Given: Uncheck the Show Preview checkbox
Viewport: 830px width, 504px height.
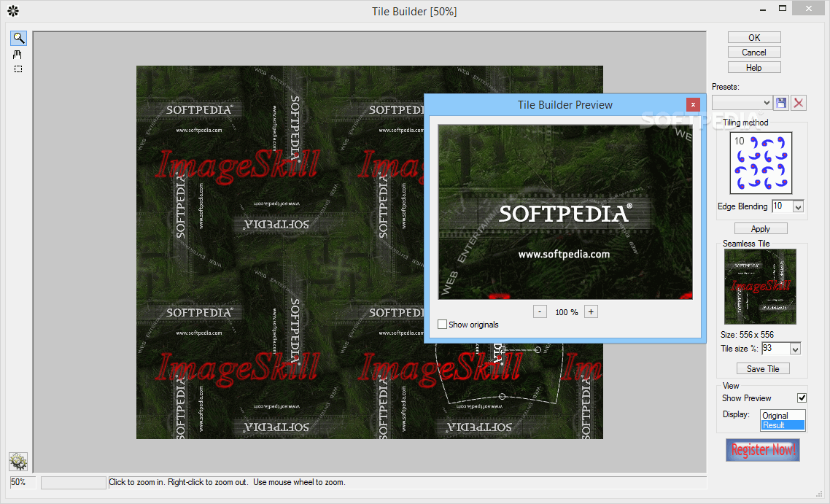Looking at the screenshot, I should [x=802, y=398].
